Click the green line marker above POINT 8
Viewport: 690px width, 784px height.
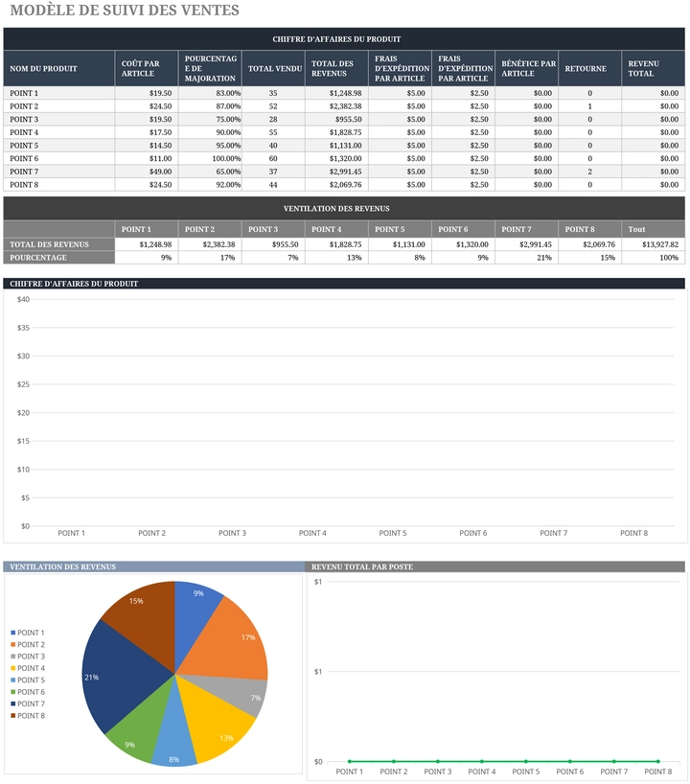tap(658, 762)
